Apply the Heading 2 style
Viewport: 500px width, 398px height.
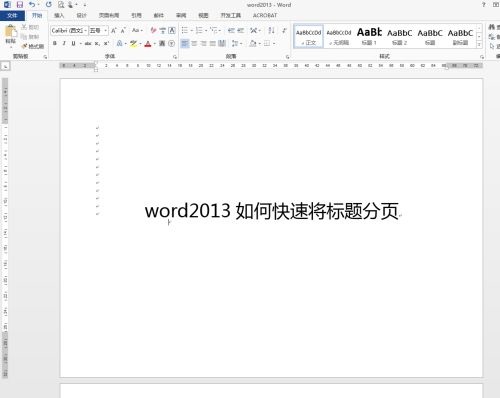click(399, 36)
